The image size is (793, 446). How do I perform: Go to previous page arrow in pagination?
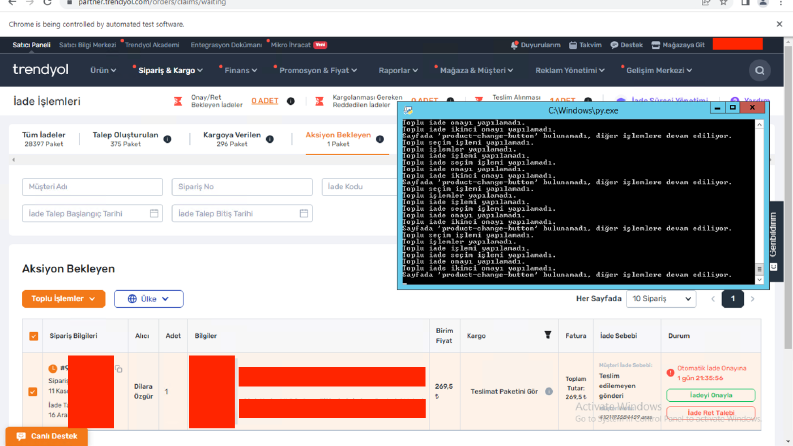(x=713, y=299)
